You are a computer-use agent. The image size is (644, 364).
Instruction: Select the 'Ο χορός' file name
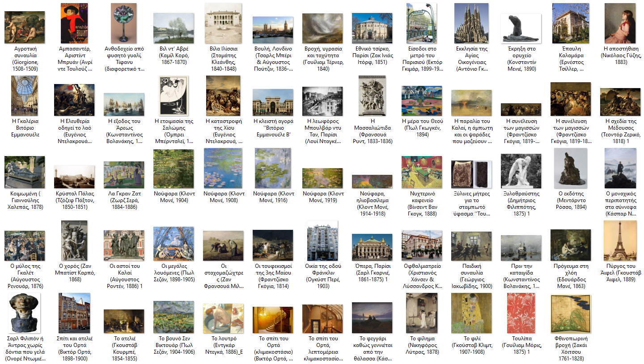75,273
